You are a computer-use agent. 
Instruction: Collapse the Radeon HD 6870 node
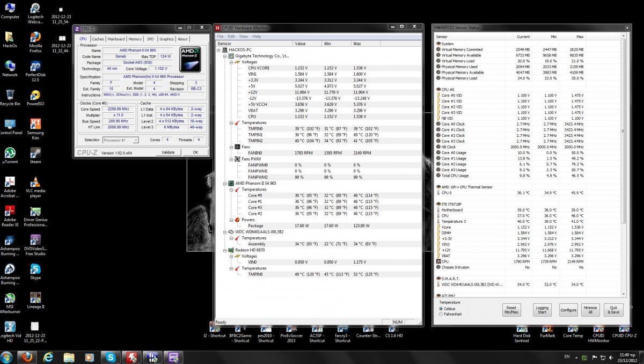(x=225, y=250)
